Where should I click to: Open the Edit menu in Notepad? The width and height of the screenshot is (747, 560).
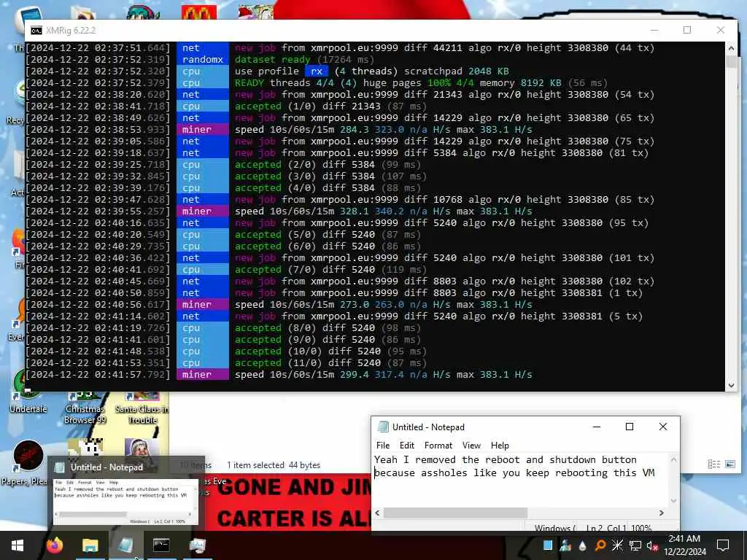(406, 446)
